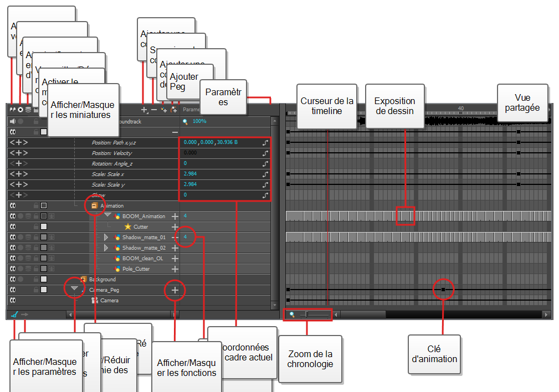Open the Cutter layer color swatch
This screenshot has width=559, height=392.
tap(44, 226)
